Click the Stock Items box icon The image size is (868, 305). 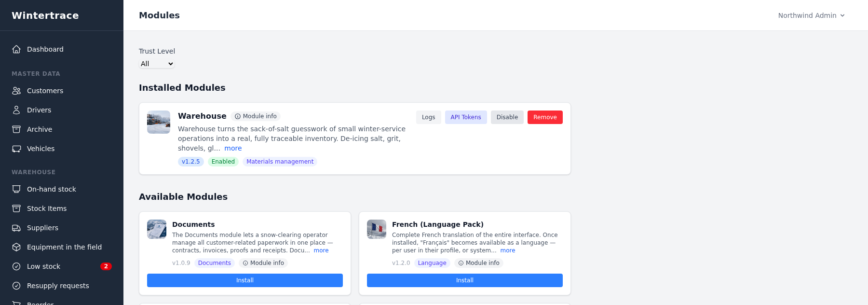16,208
